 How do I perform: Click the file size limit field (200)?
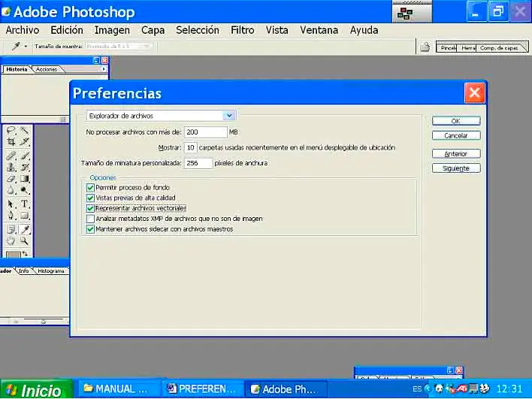pos(206,132)
